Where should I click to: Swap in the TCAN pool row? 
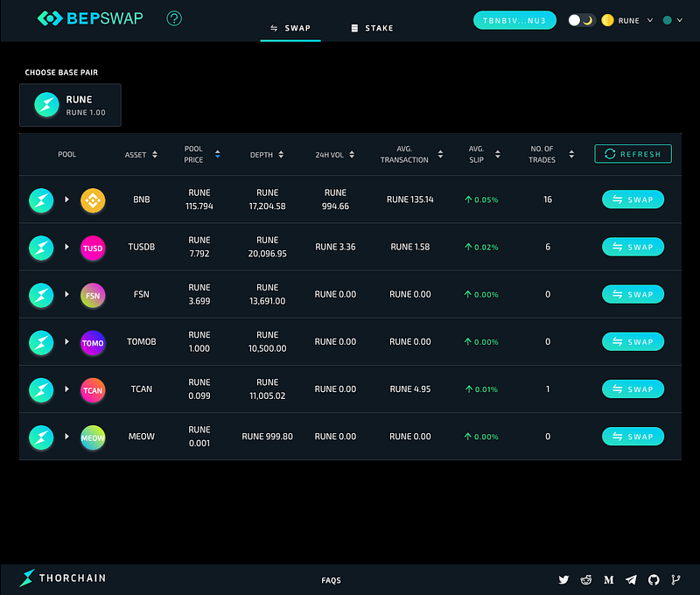pyautogui.click(x=633, y=388)
